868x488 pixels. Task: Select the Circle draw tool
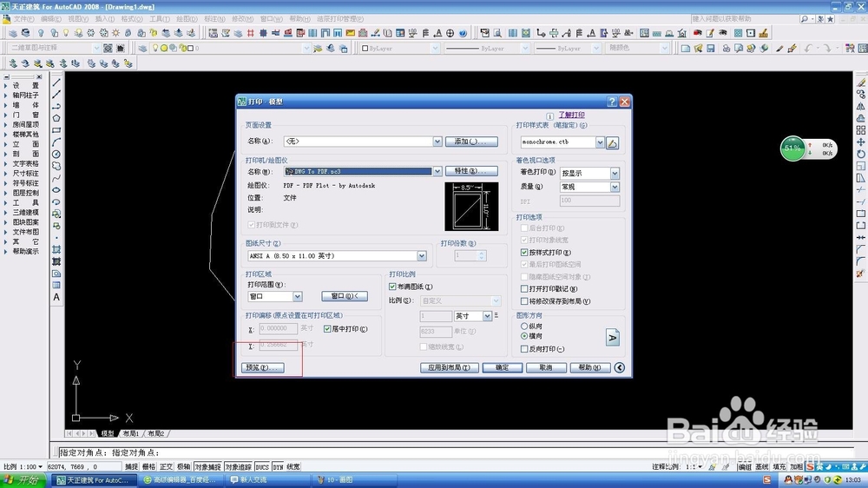(56, 155)
